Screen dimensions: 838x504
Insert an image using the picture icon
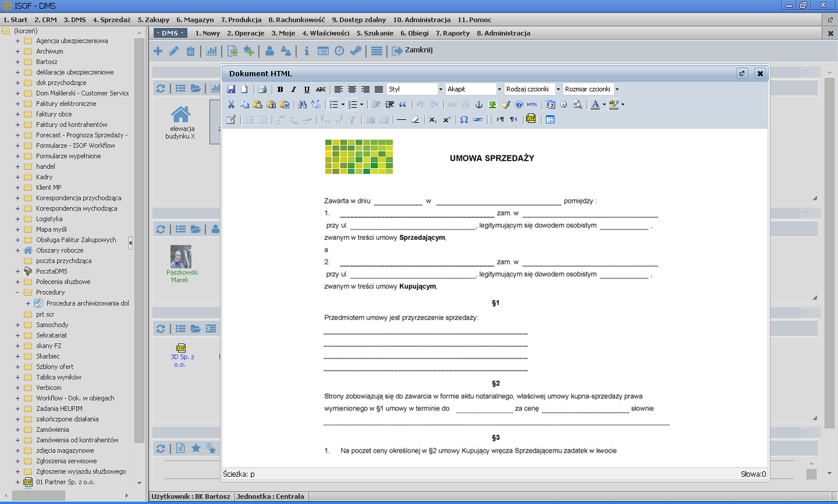pos(492,104)
